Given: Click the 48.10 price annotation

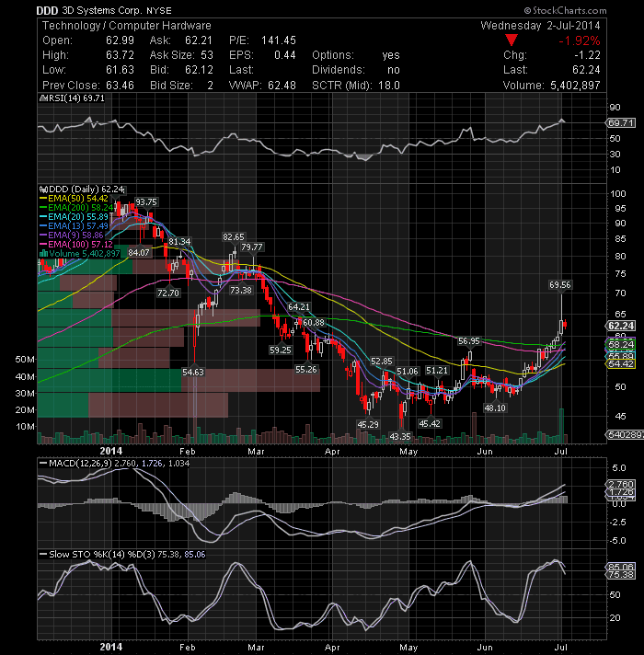Looking at the screenshot, I should 495,408.
